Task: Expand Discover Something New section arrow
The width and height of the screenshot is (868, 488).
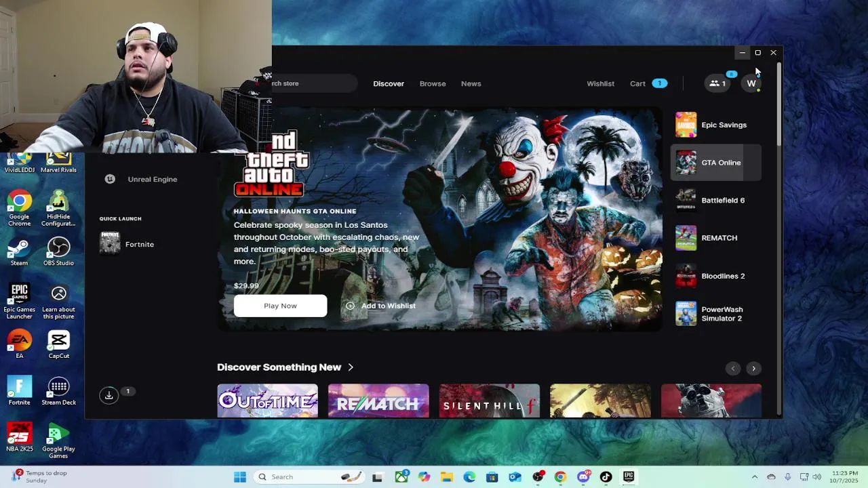Action: tap(351, 367)
